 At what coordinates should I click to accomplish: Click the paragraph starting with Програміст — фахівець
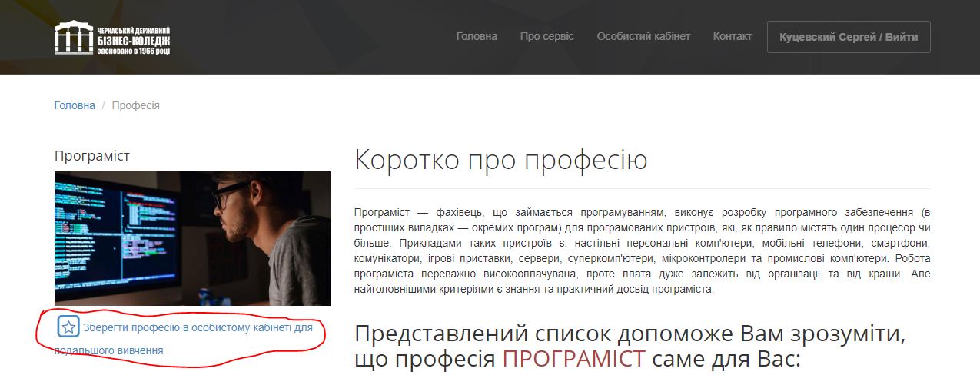coord(643,251)
